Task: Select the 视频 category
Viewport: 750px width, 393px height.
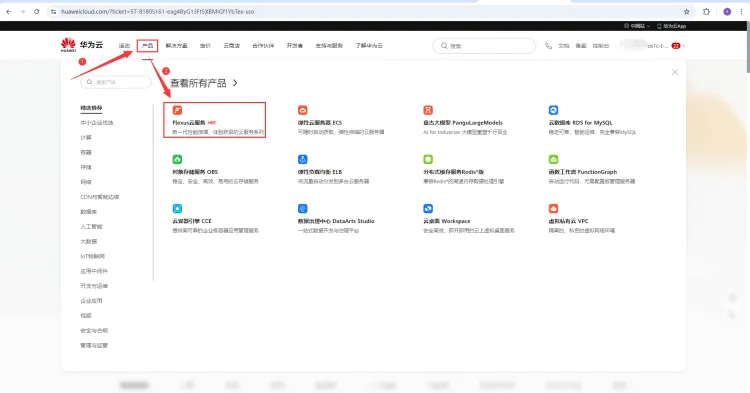Action: [x=86, y=316]
